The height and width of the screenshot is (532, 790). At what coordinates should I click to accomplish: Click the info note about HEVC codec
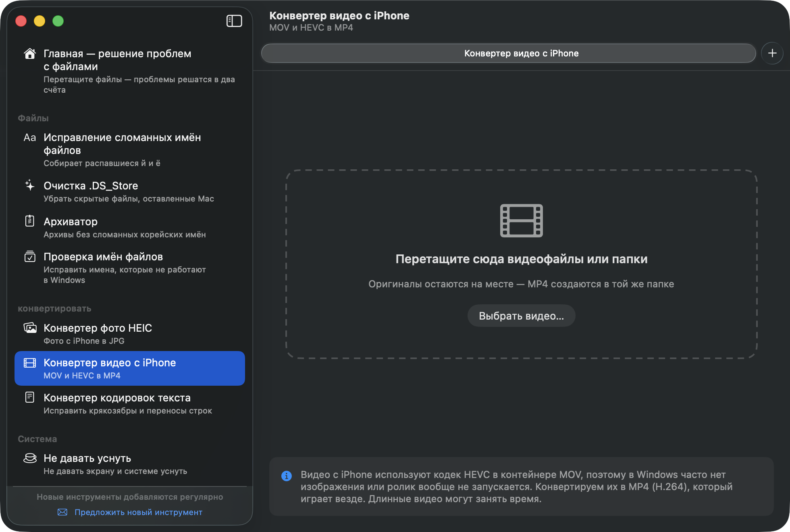click(x=522, y=486)
